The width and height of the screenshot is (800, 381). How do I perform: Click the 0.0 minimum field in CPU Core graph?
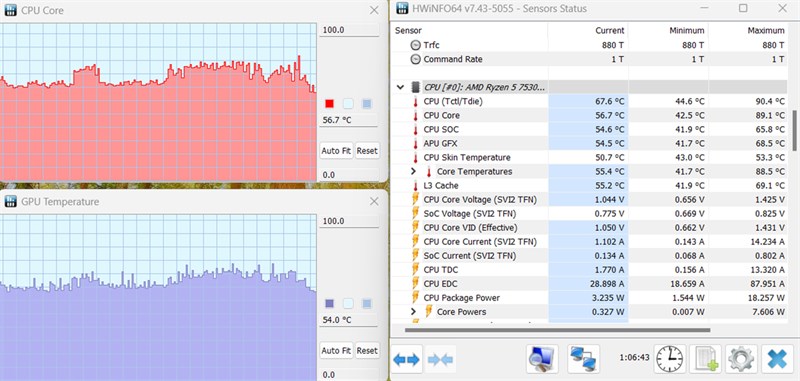(349, 175)
